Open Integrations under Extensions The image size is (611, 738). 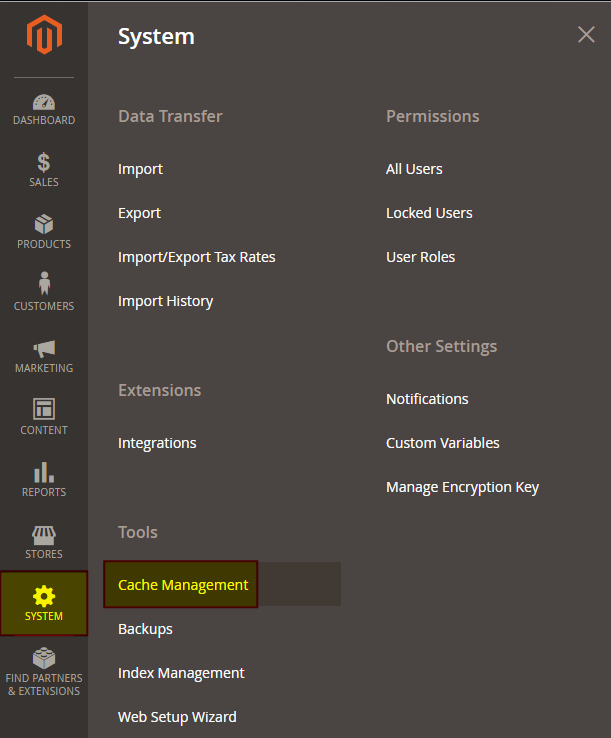[157, 443]
